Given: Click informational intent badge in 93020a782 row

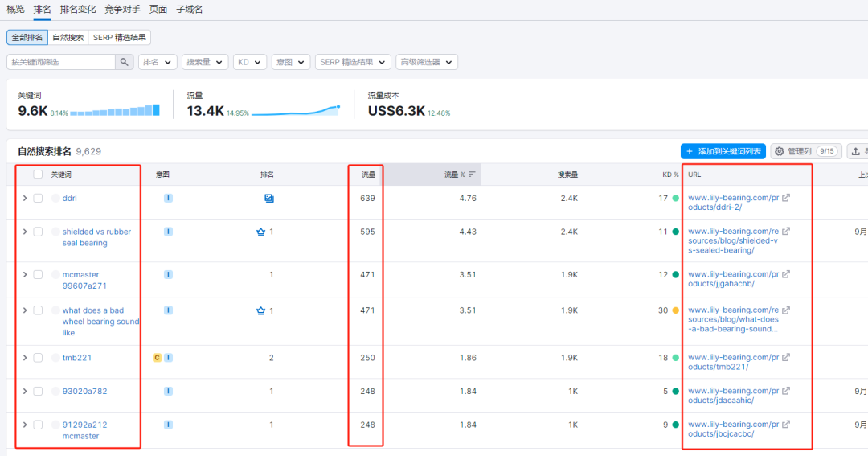Looking at the screenshot, I should (x=168, y=391).
